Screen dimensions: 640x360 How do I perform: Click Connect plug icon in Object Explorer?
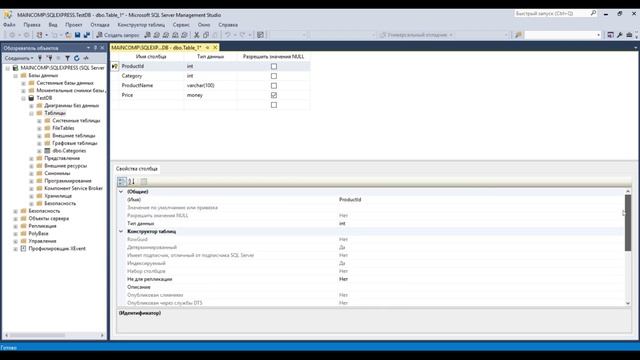click(x=40, y=58)
